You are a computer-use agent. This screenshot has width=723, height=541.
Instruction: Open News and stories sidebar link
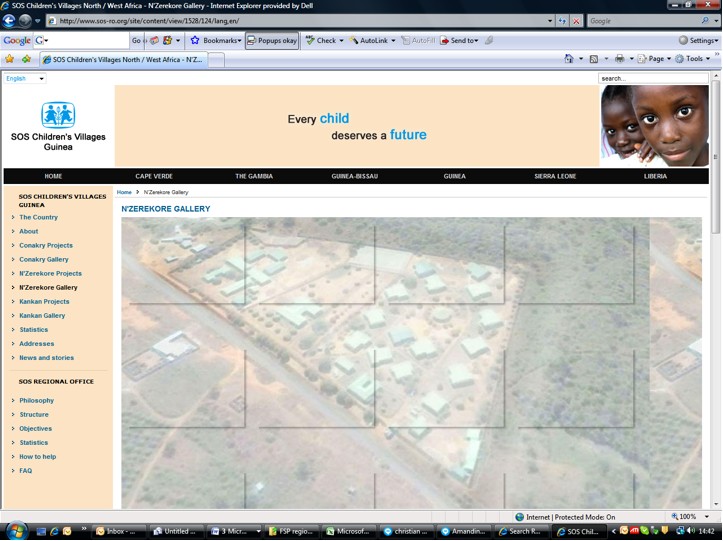[x=47, y=358]
